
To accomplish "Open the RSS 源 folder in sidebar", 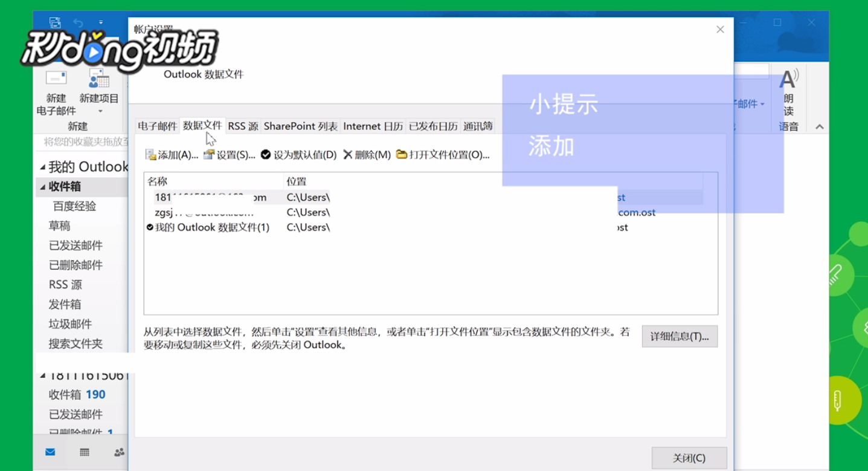I will (x=65, y=285).
